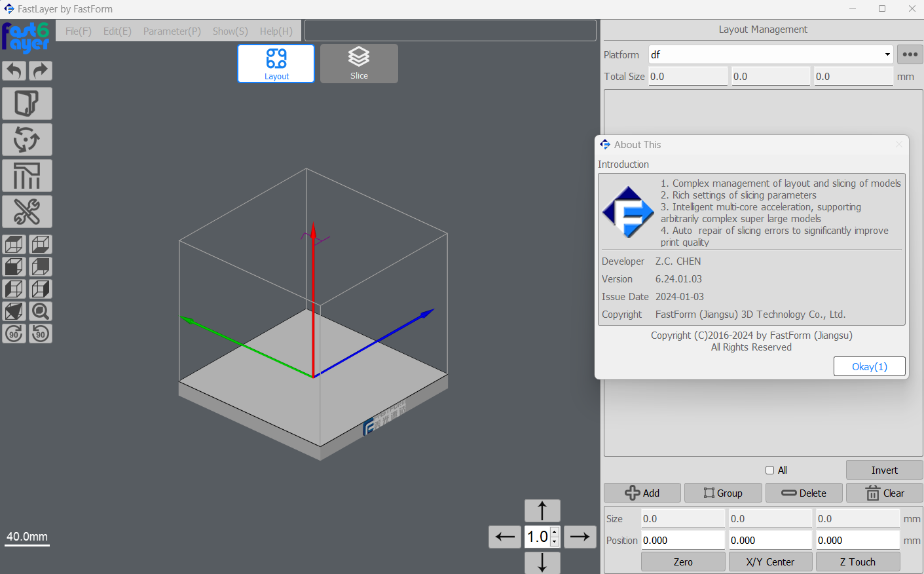Switch to the Slice mode
Screen dimensions: 924x574
point(359,64)
